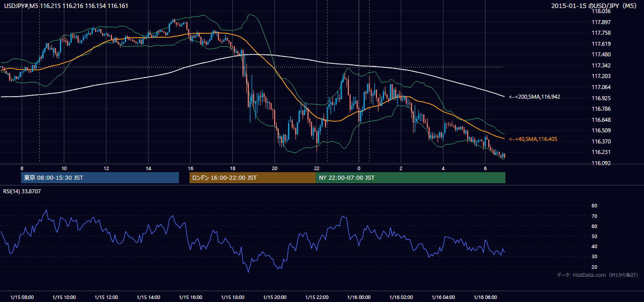Screen dimensions: 644x302
Task: Select the 200 SMA label 116.942
Action: (x=534, y=97)
